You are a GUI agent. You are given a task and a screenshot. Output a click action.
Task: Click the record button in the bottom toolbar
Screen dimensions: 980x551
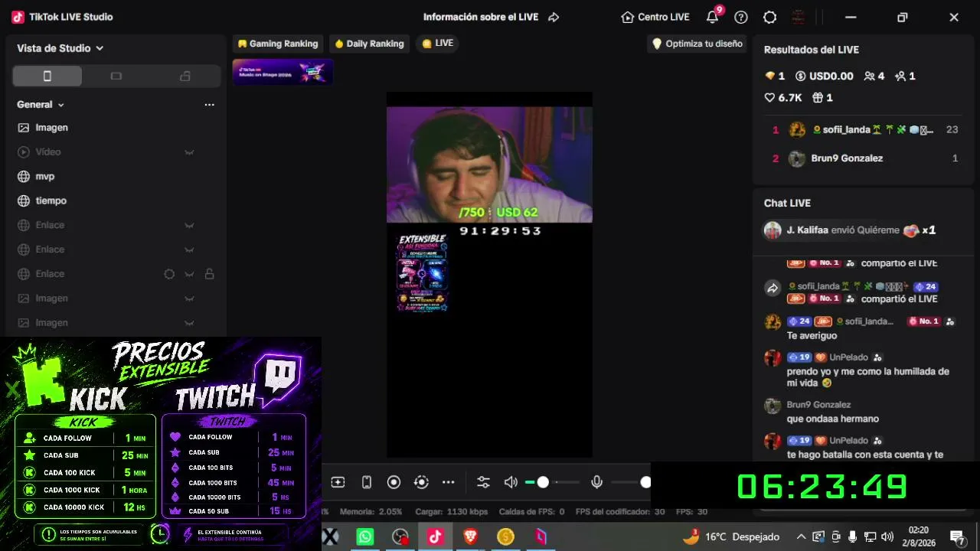pos(394,482)
